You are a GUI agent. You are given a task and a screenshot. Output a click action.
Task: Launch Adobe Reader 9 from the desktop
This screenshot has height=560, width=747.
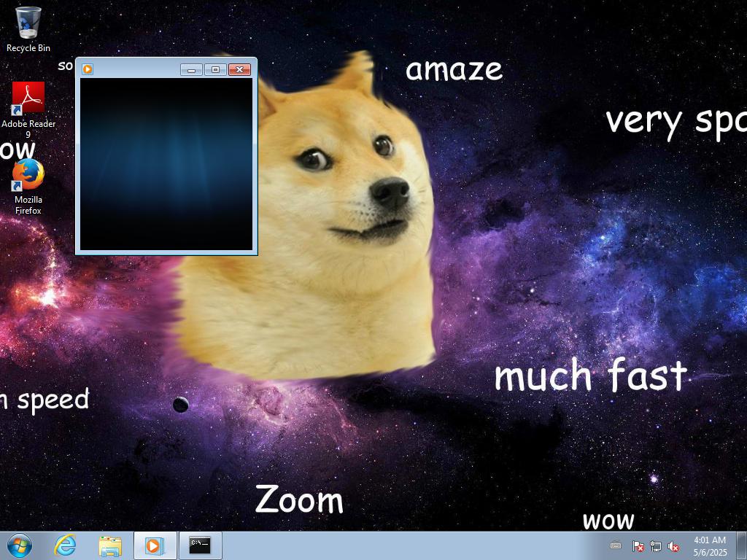point(28,109)
